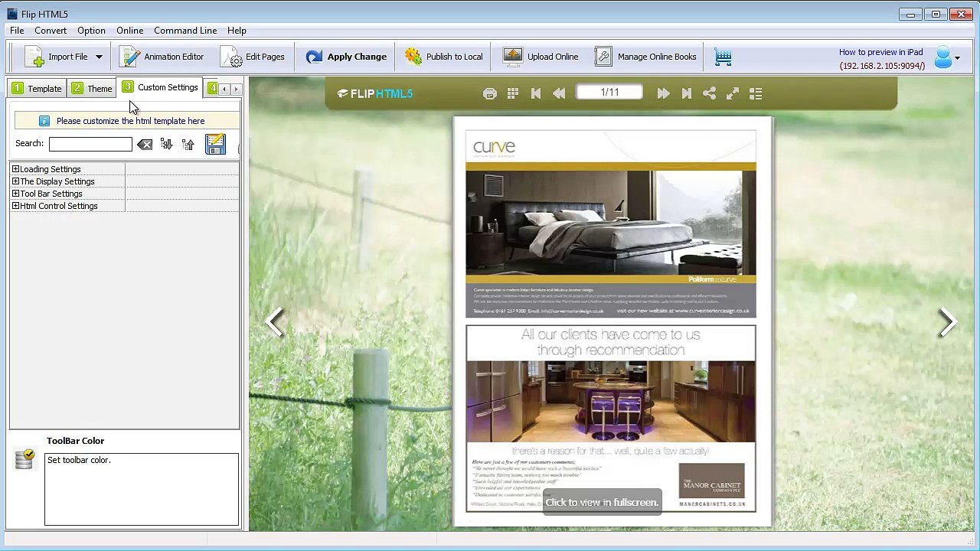Click the ToolBar Color database icon
980x551 pixels.
pyautogui.click(x=24, y=458)
